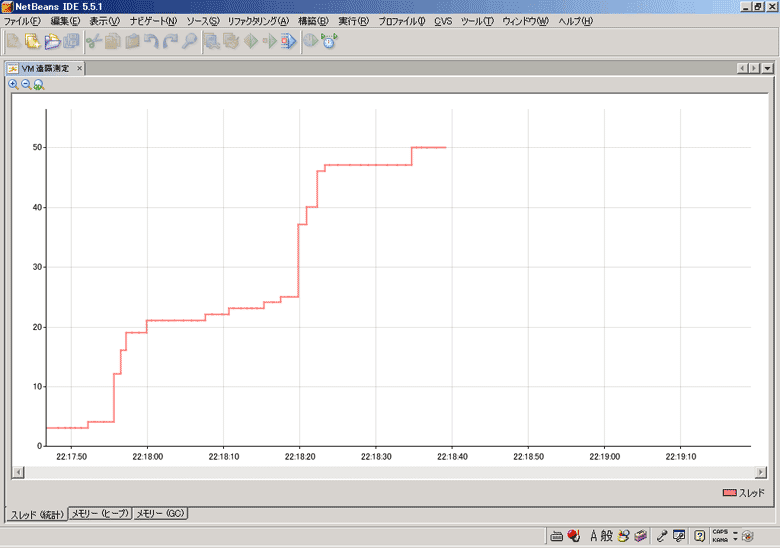Click the 50 value axis label
This screenshot has width=780, height=548.
pos(37,147)
